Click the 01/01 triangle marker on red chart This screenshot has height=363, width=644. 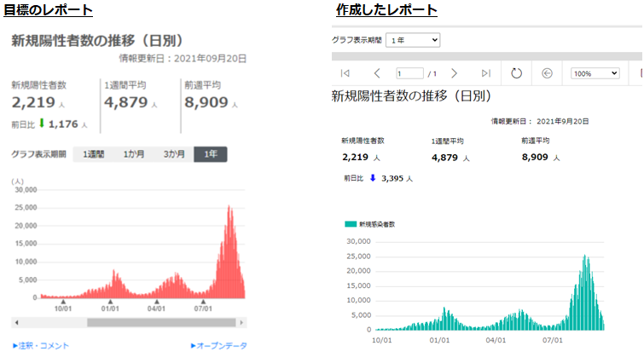tap(109, 301)
